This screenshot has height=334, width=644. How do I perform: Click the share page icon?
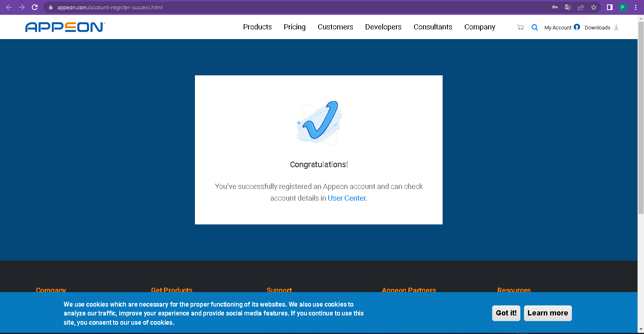click(x=580, y=7)
